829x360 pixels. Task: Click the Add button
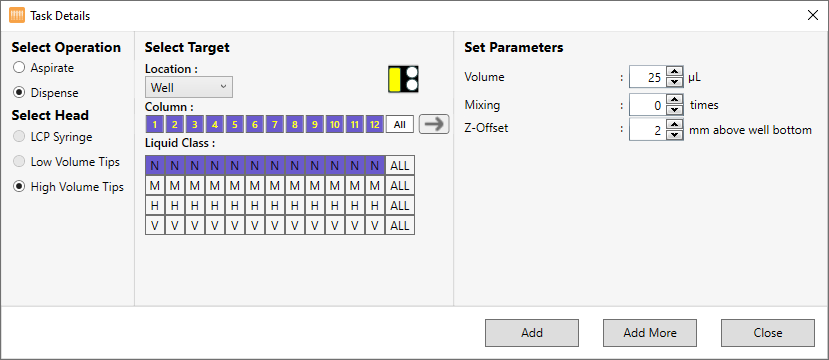(x=532, y=333)
